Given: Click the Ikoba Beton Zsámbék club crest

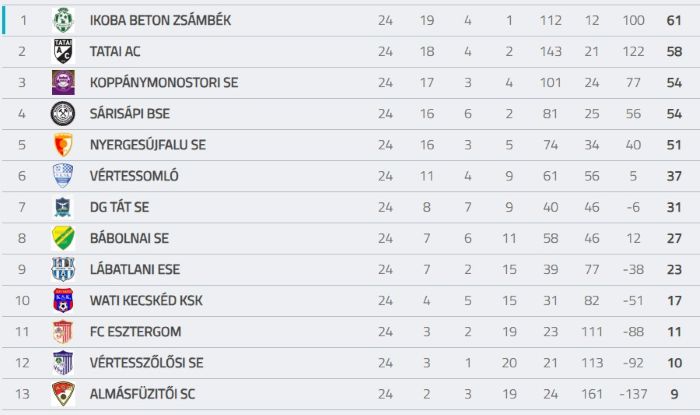Looking at the screenshot, I should (63, 20).
